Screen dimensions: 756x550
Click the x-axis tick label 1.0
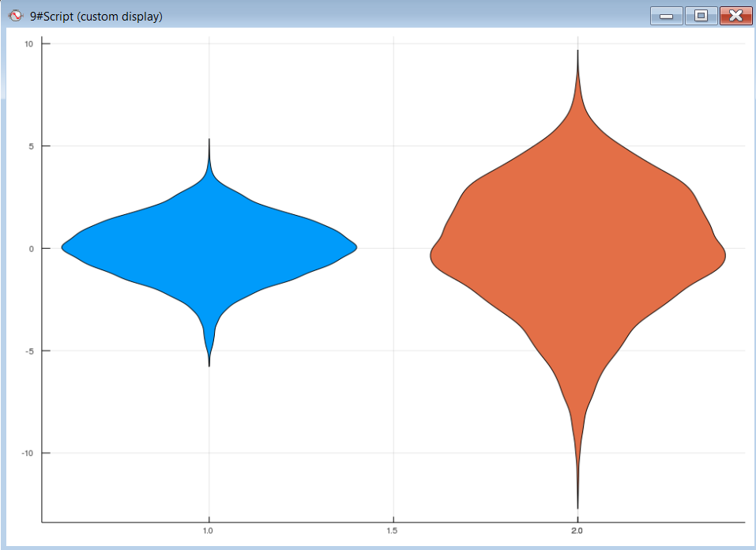209,530
